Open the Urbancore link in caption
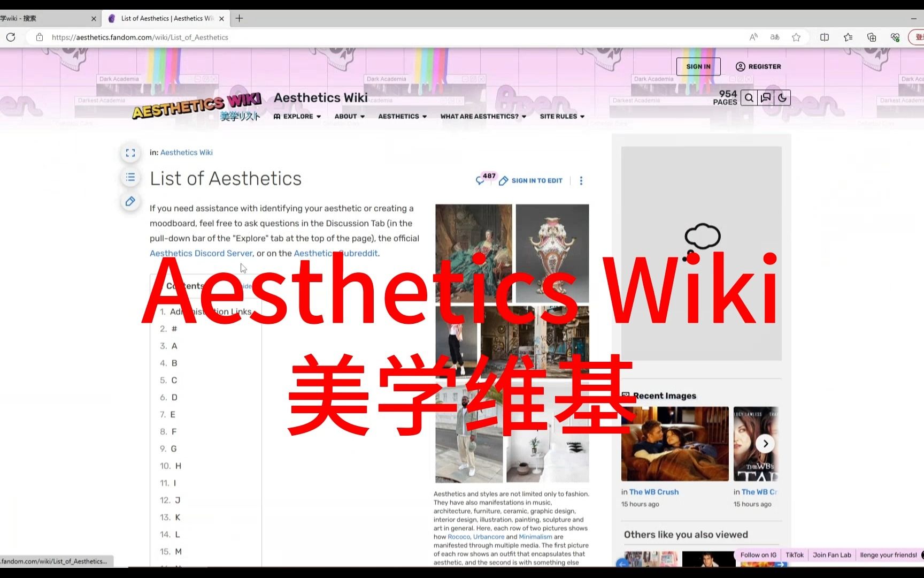The width and height of the screenshot is (924, 578). [489, 537]
